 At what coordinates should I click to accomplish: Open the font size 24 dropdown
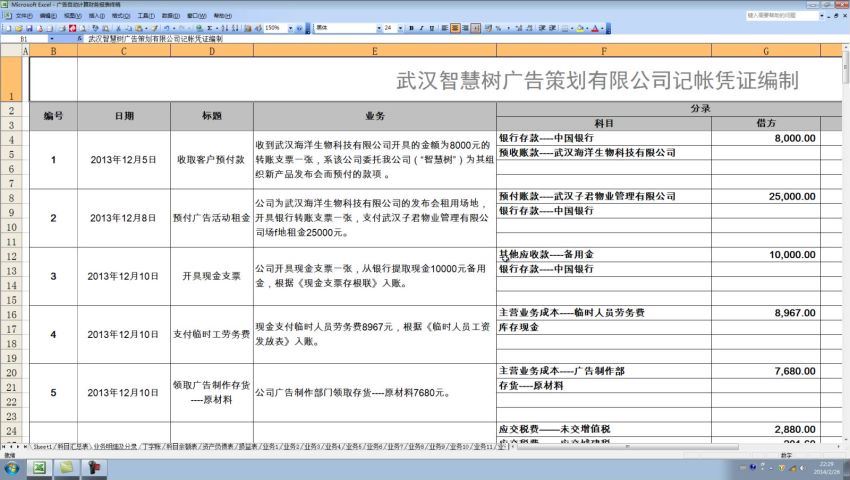(x=400, y=28)
